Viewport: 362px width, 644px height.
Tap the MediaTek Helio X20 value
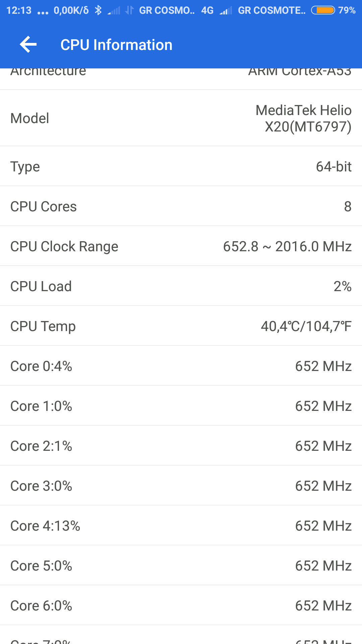303,118
